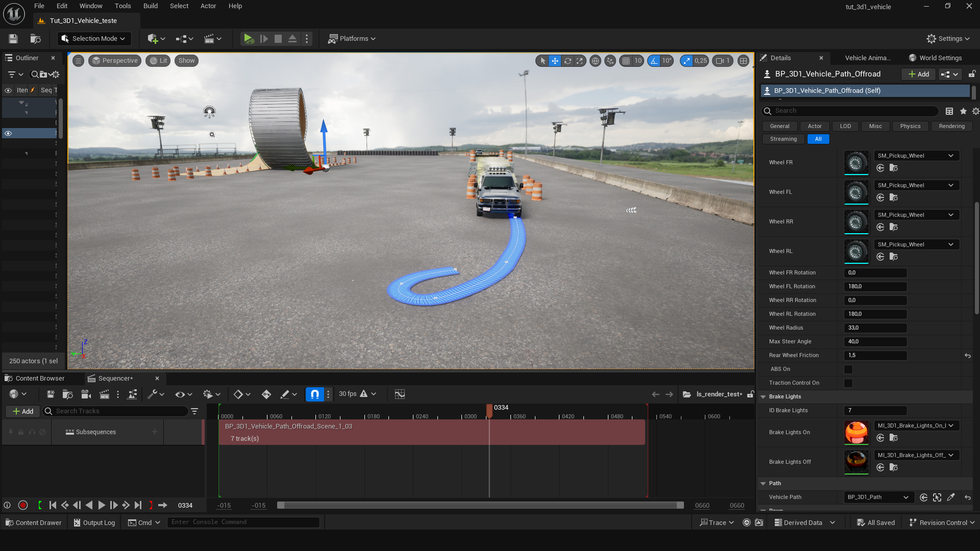Select the translate gizmo tool
The image size is (980, 551).
pyautogui.click(x=555, y=61)
